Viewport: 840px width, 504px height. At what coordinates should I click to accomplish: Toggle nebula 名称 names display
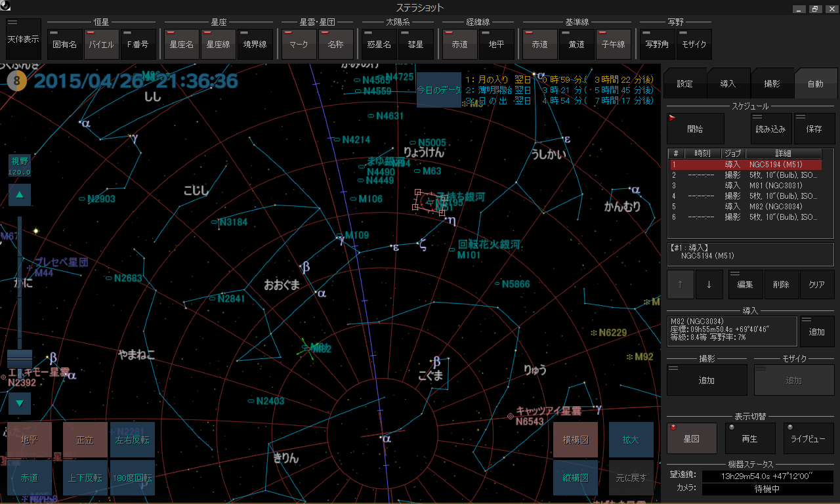pos(335,45)
